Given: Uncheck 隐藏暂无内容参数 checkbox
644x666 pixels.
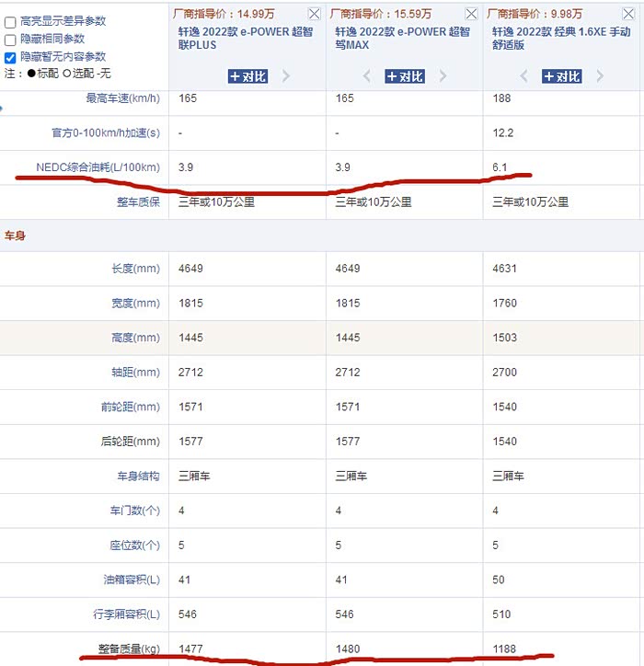Looking at the screenshot, I should pos(10,57).
